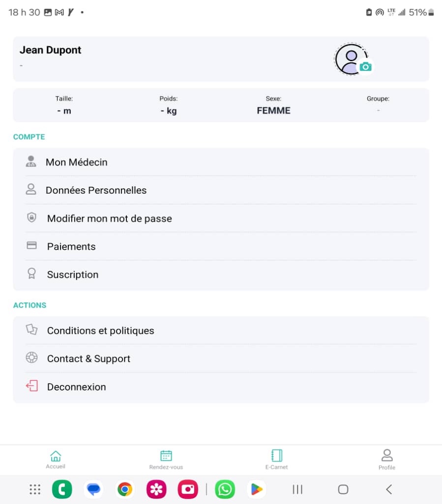Open Mon Médecin doctor icon
Screen dimensions: 442x504
31,162
